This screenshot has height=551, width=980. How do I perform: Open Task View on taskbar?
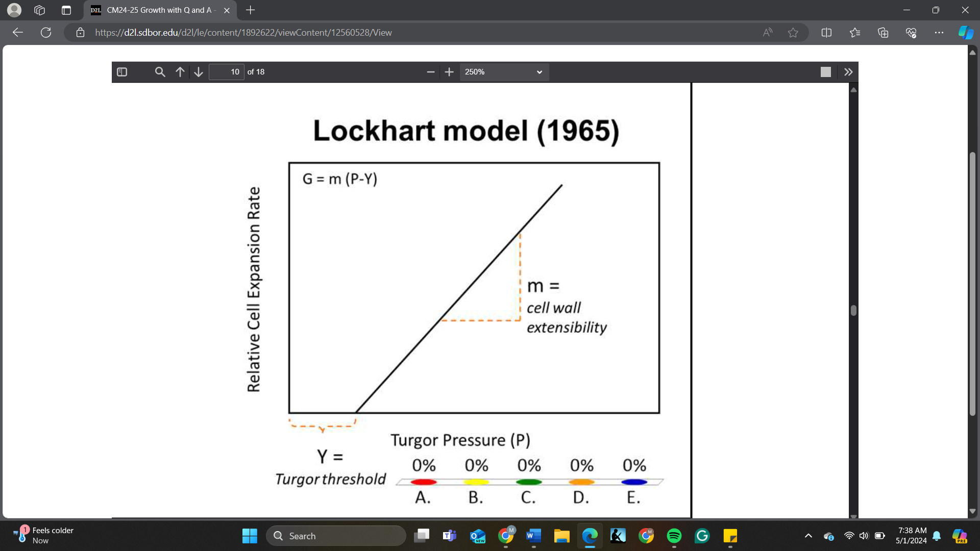point(422,536)
